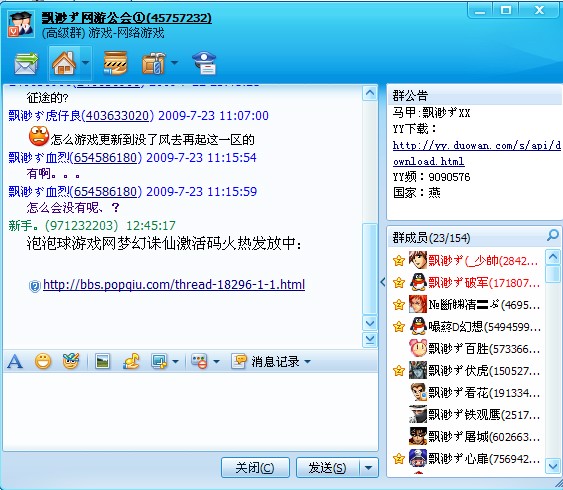Click the member list scroll up arrow
Viewport: 563px width, 490px height.
coord(553,257)
